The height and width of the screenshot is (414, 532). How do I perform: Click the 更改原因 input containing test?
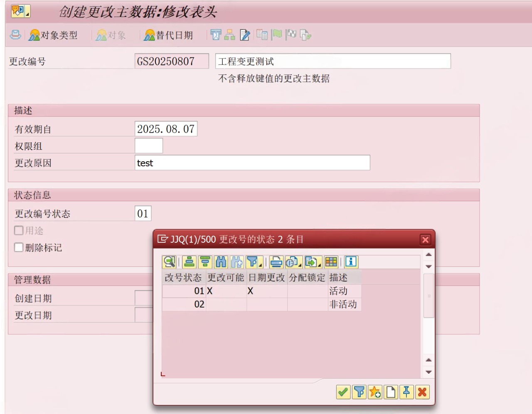[x=252, y=163]
